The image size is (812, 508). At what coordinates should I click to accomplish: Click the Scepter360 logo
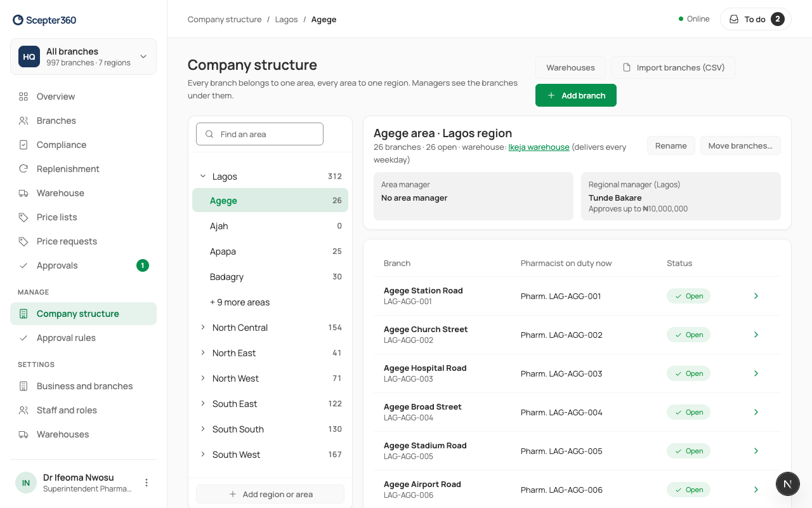pos(44,20)
